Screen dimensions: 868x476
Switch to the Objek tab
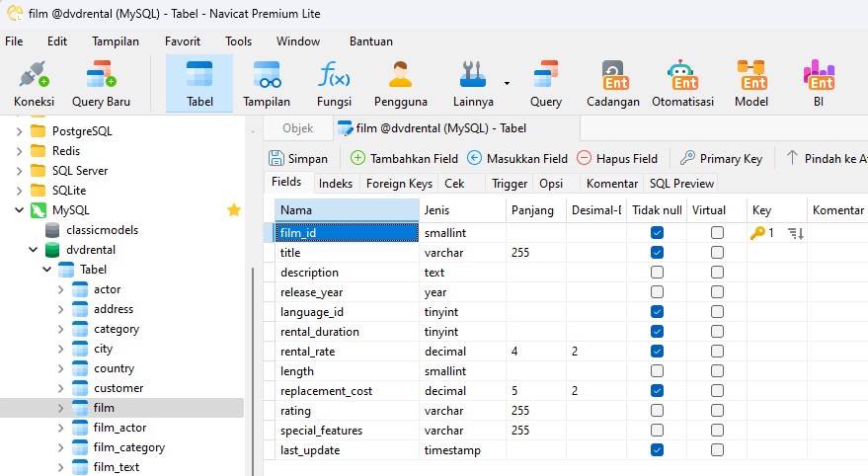[x=298, y=128]
